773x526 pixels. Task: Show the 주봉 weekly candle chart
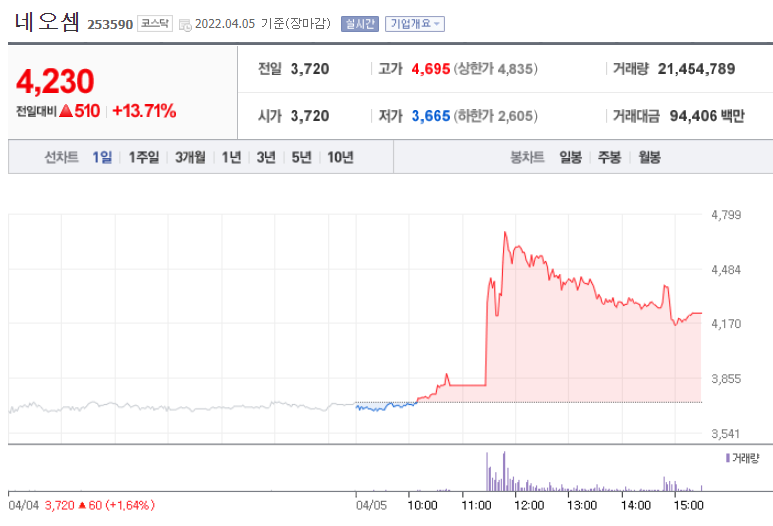[609, 157]
